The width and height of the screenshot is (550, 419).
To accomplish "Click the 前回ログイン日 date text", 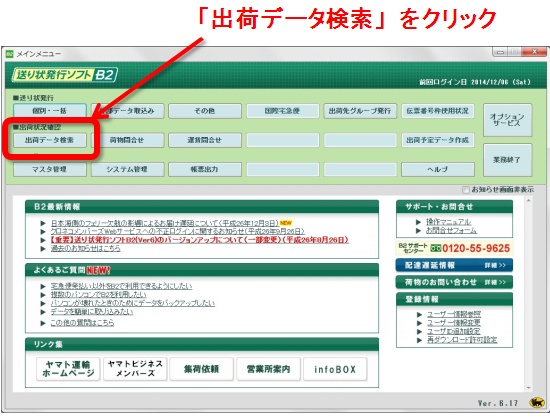I will pyautogui.click(x=475, y=82).
